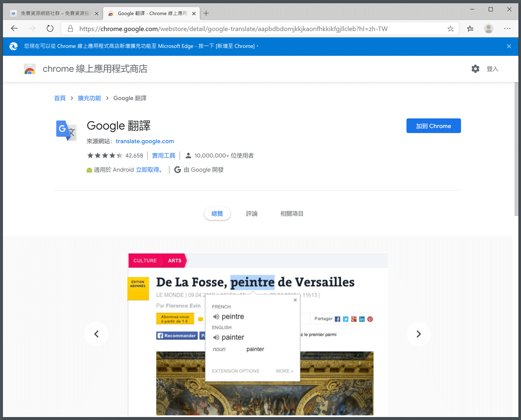Open the web store settings gear
Screen dimensions: 521x420
tap(475, 69)
